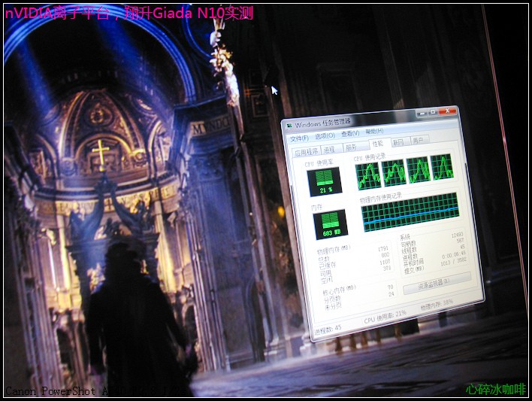The width and height of the screenshot is (532, 401).
Task: Click the 核心内存(MB) group label
Action: coord(340,290)
